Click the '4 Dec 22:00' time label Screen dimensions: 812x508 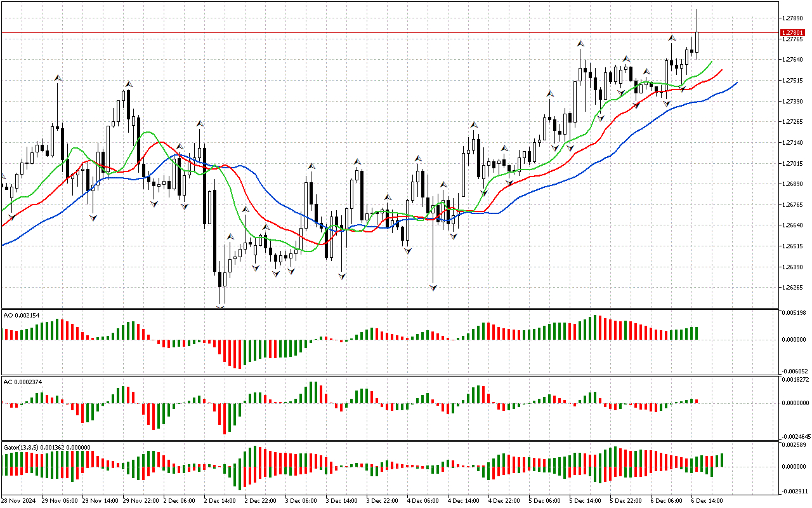(x=505, y=500)
